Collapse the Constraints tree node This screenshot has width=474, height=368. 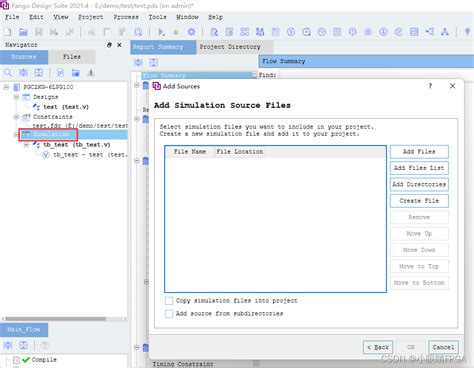(16, 117)
